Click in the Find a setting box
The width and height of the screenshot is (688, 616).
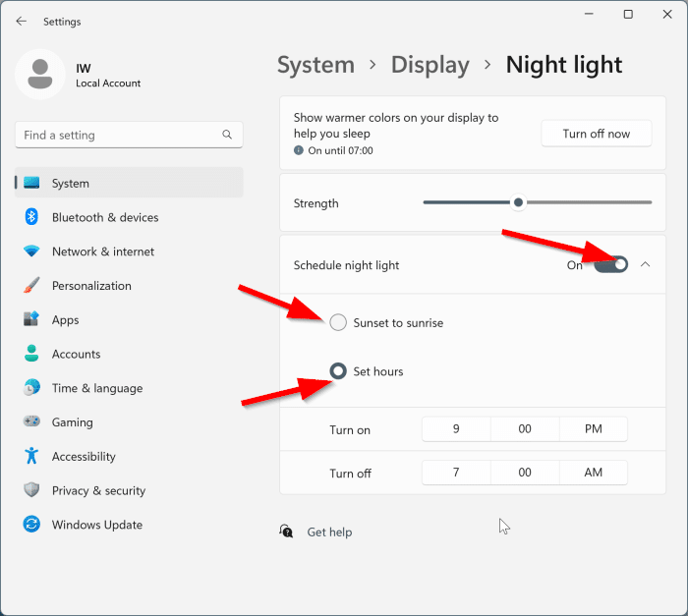click(x=129, y=135)
